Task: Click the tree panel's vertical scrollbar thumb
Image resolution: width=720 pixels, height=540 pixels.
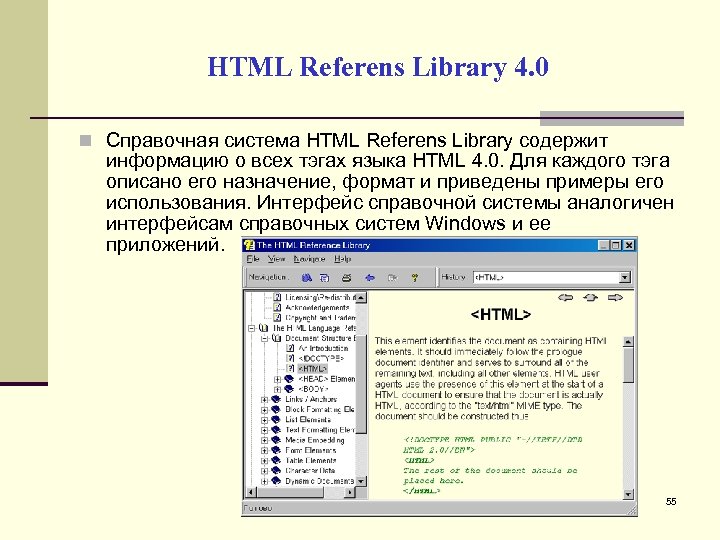Action: pyautogui.click(x=361, y=384)
